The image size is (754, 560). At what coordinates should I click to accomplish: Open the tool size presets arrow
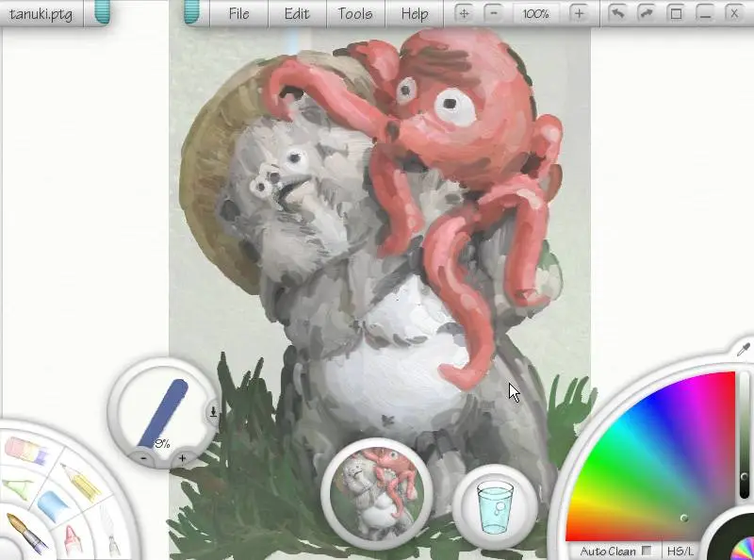point(214,412)
